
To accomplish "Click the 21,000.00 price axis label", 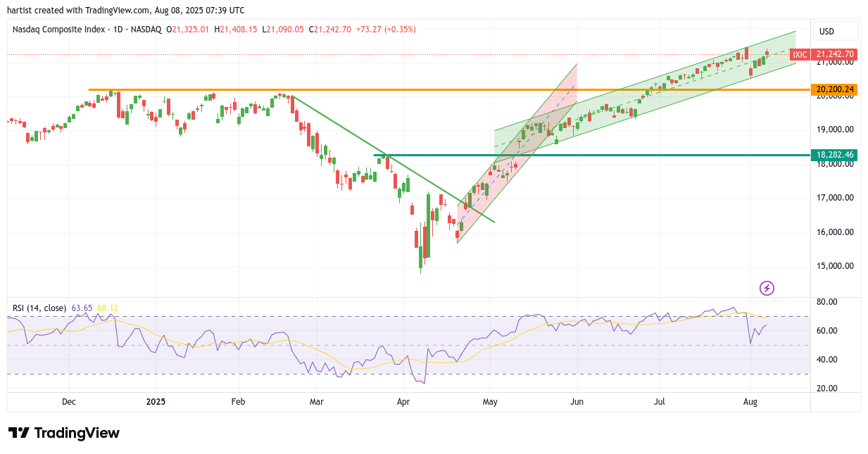I will 834,61.
